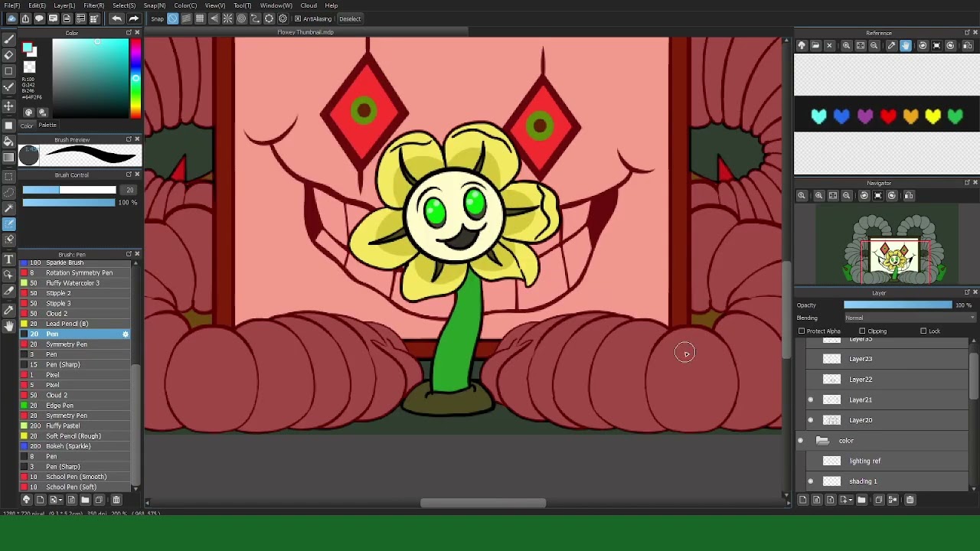This screenshot has width=980, height=551.
Task: Click the Deselect button
Action: [350, 18]
